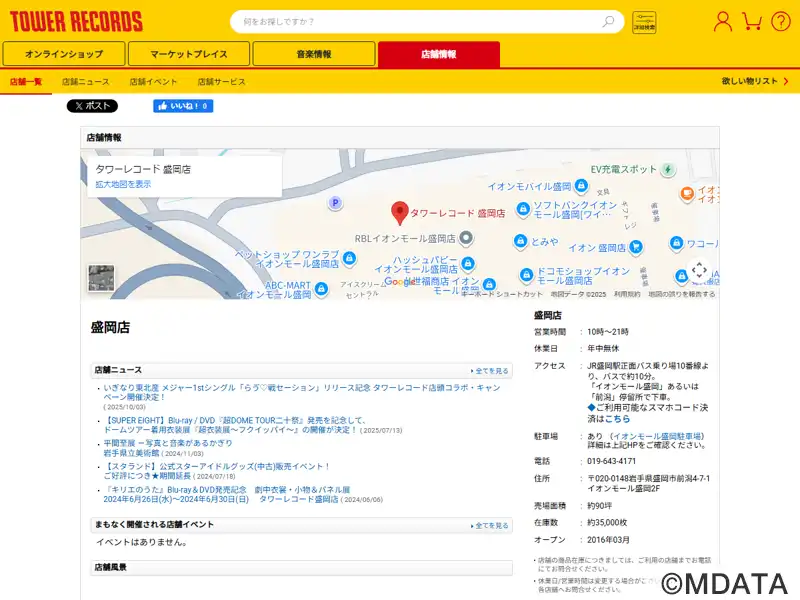This screenshot has height=600, width=800.
Task: Click the Facebook いいね button
Action: 183,106
